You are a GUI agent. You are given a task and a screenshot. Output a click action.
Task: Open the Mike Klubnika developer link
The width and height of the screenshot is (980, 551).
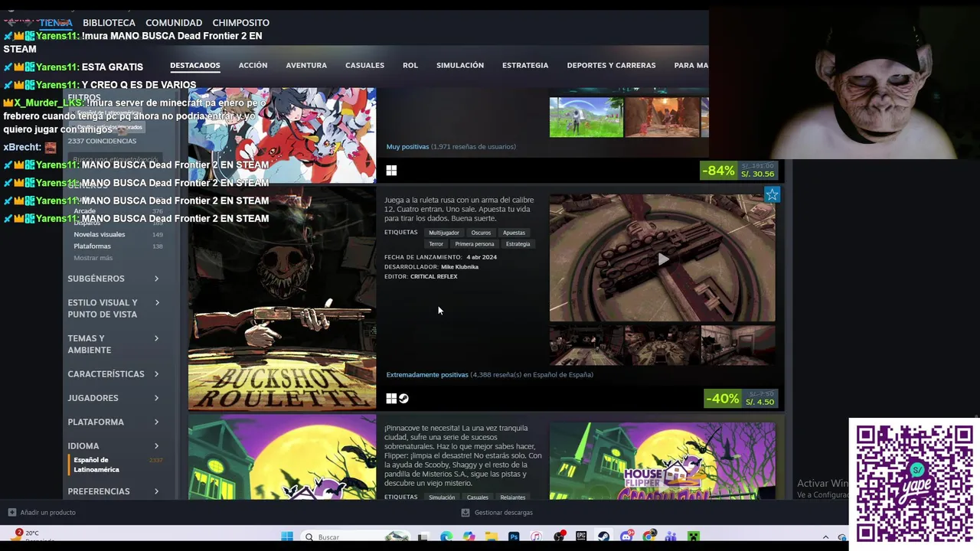[459, 267]
